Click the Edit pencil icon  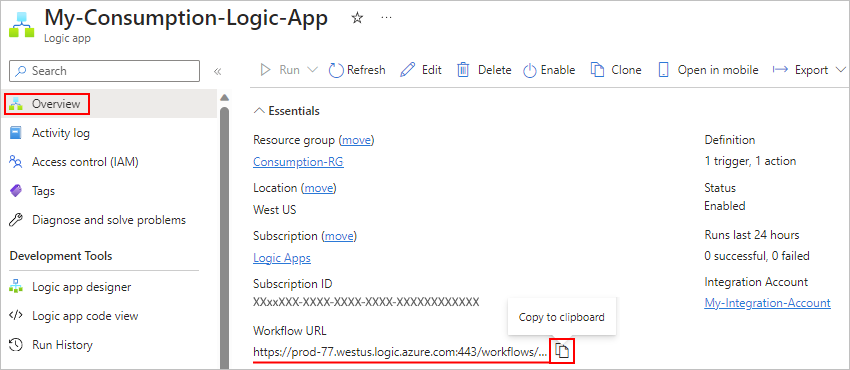407,70
